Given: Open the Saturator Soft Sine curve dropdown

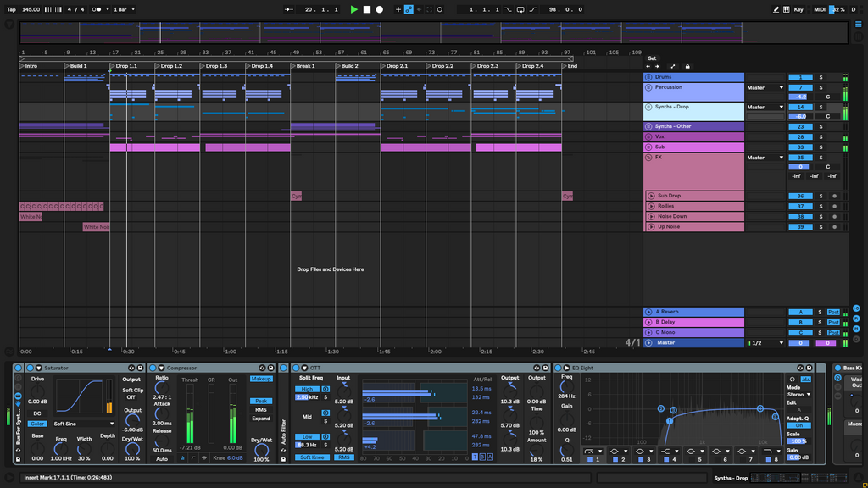Looking at the screenshot, I should pyautogui.click(x=83, y=424).
